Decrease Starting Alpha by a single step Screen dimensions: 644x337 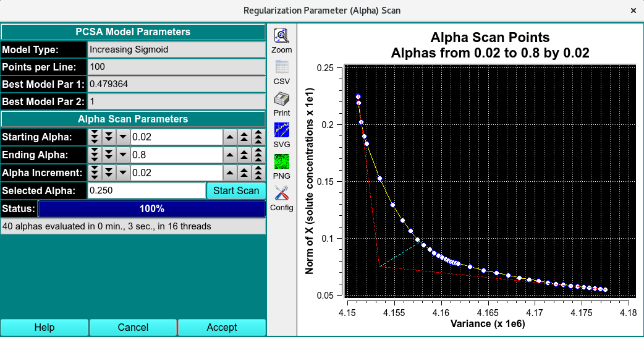[x=122, y=137]
